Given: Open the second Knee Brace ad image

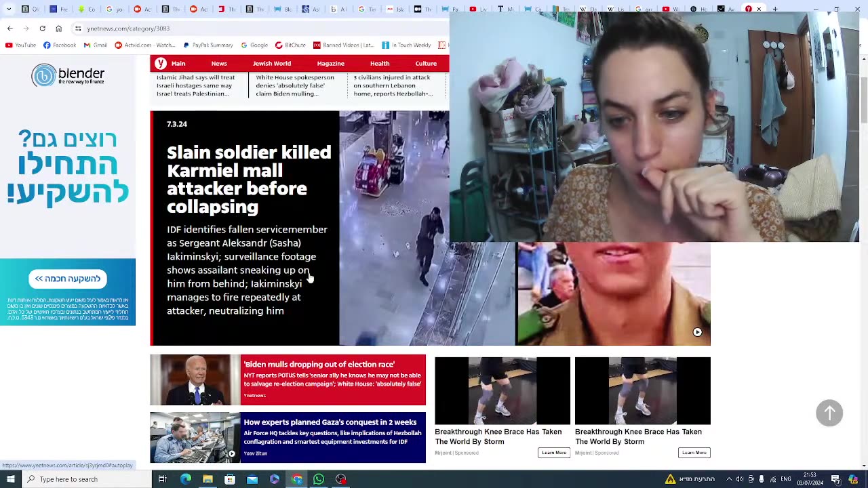Looking at the screenshot, I should pyautogui.click(x=643, y=390).
